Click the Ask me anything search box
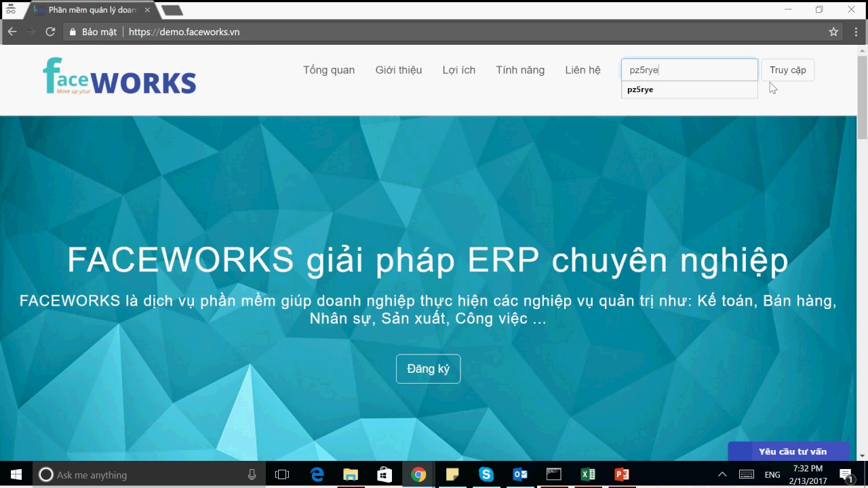Image resolution: width=868 pixels, height=488 pixels. click(148, 474)
